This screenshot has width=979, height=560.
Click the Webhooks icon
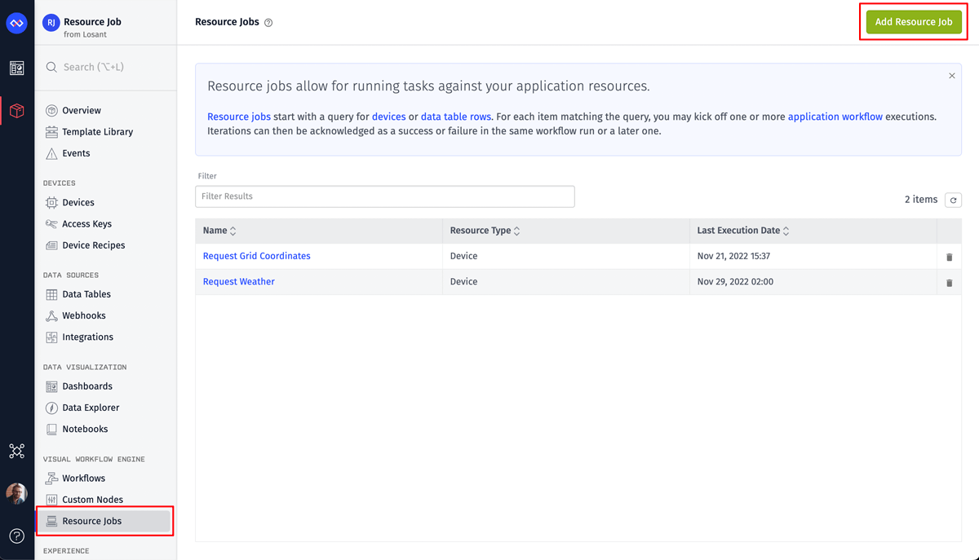click(x=51, y=315)
